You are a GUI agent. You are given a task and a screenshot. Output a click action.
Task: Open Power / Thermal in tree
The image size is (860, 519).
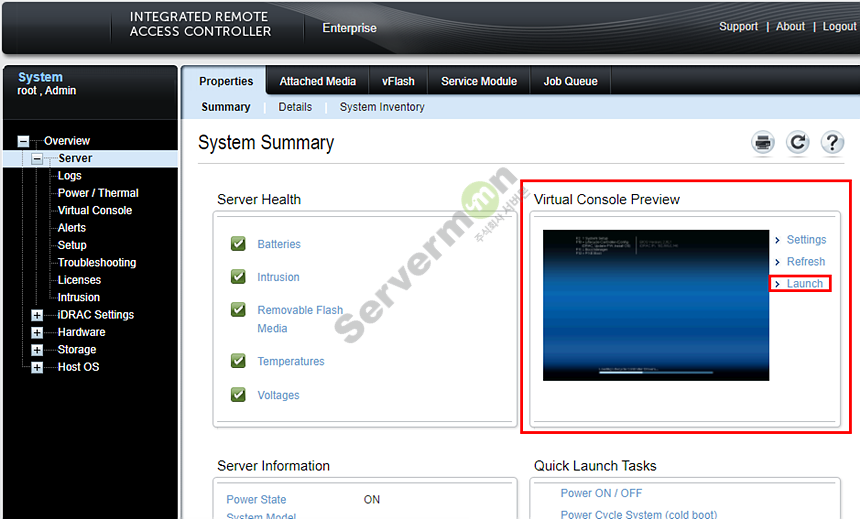point(98,193)
